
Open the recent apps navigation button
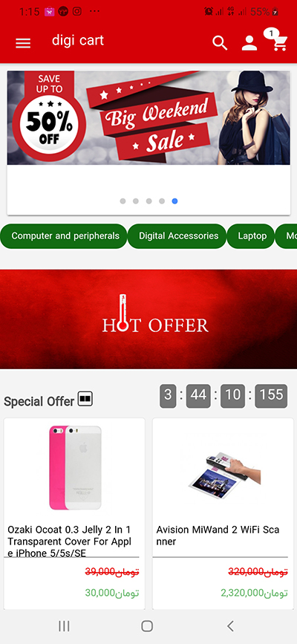click(x=64, y=626)
